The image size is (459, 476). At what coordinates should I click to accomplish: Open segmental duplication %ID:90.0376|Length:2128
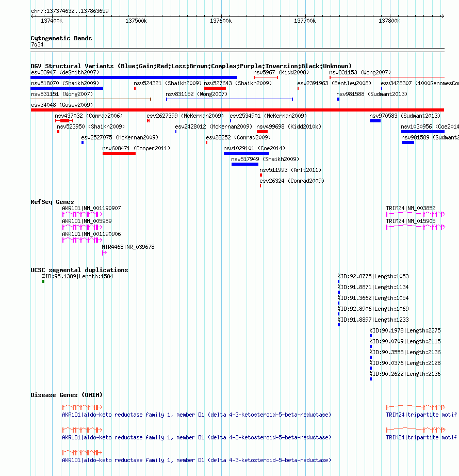point(405,363)
